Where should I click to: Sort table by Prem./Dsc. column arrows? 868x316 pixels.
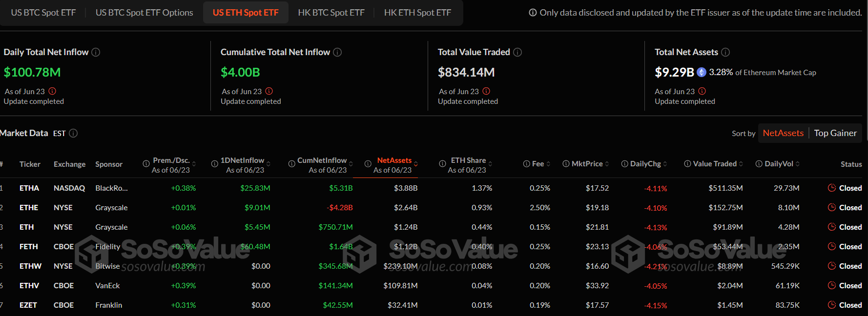click(x=194, y=164)
